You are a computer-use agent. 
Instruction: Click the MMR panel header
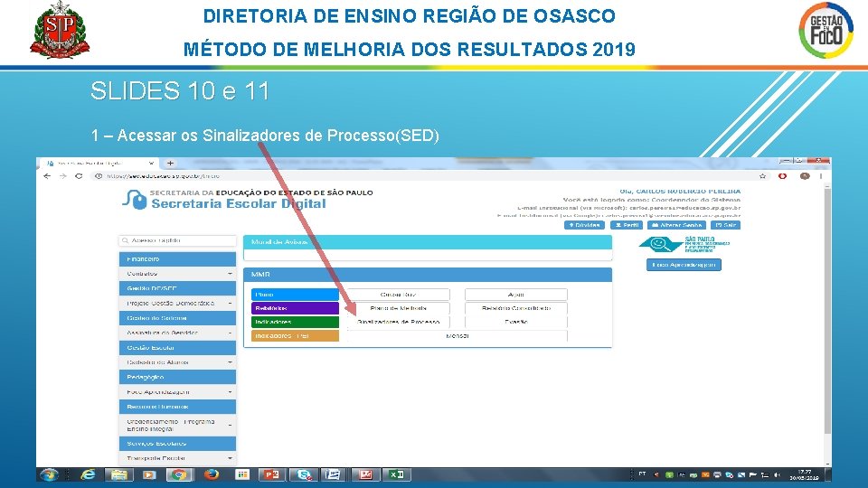(x=428, y=275)
